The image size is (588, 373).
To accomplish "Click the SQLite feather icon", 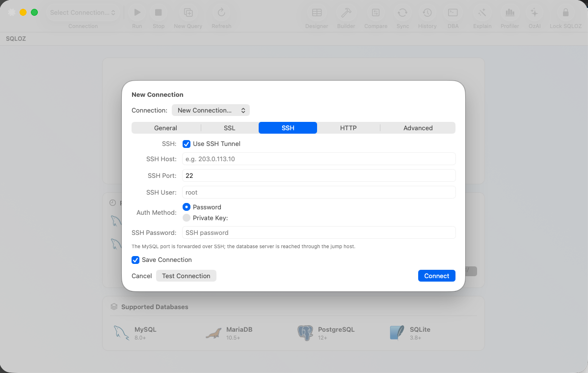I will (397, 333).
